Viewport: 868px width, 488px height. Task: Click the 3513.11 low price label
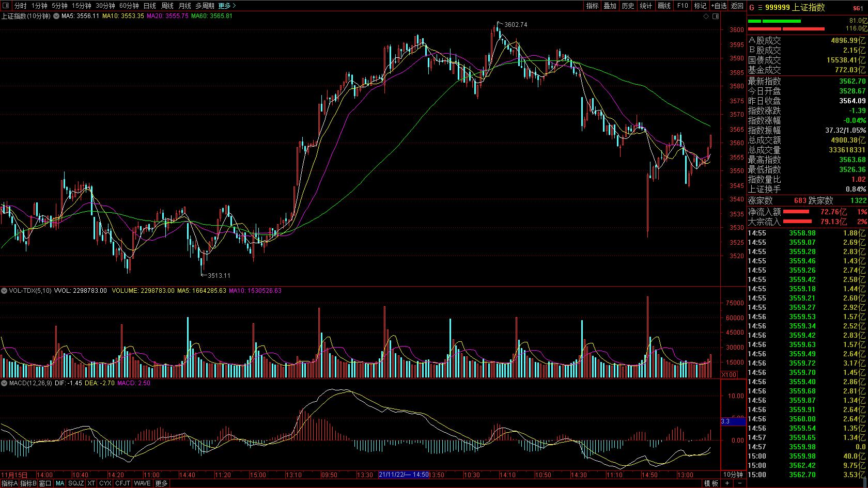tap(219, 276)
